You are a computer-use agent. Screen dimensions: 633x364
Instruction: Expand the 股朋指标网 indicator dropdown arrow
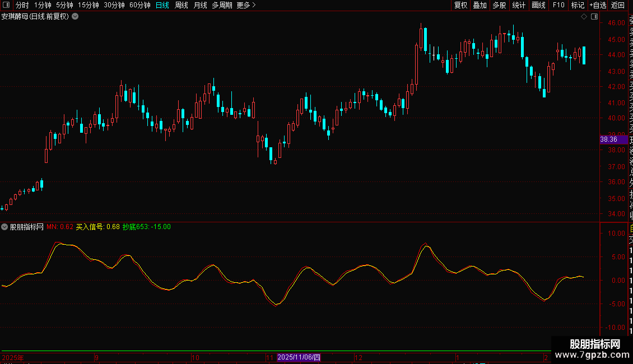pyautogui.click(x=5, y=227)
